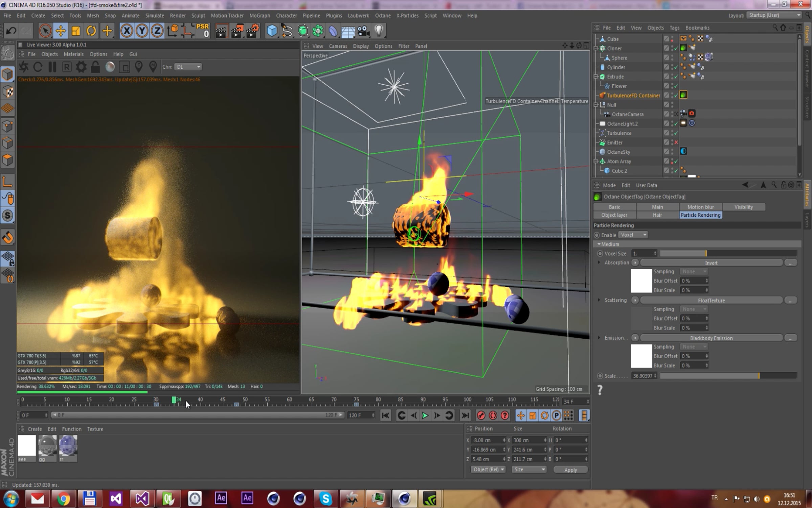Select the Rotate tool in the toolbar
The height and width of the screenshot is (508, 812).
pos(91,31)
